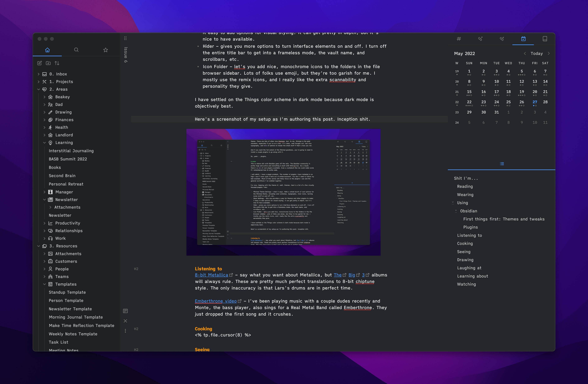The image size is (588, 384).
Task: Click the Customers briefcase icon
Action: [50, 261]
